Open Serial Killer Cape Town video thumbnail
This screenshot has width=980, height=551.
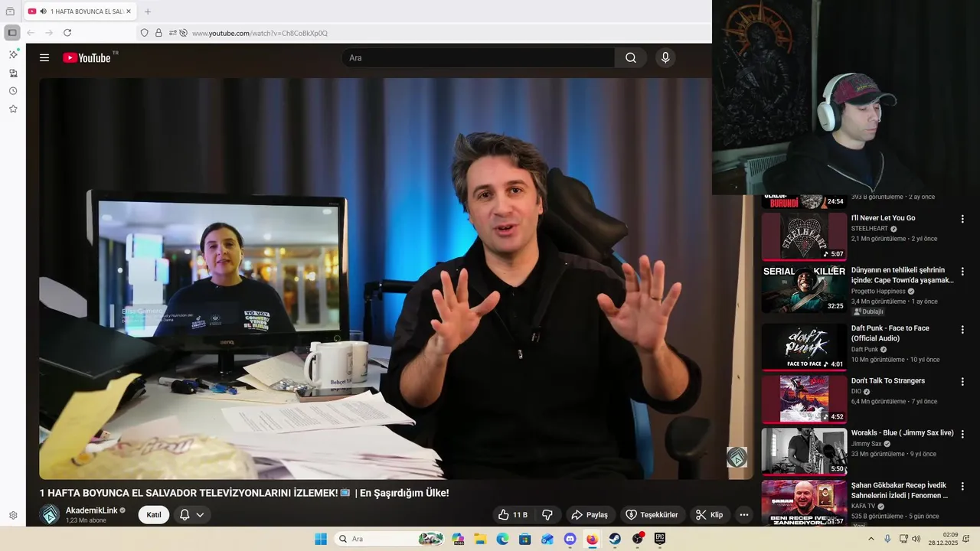(804, 289)
